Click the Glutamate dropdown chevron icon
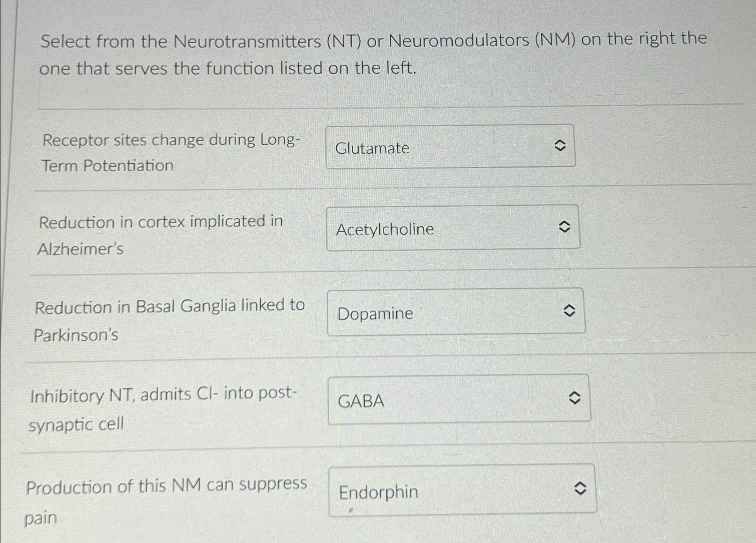Screen dimensions: 756x543 pos(561,146)
